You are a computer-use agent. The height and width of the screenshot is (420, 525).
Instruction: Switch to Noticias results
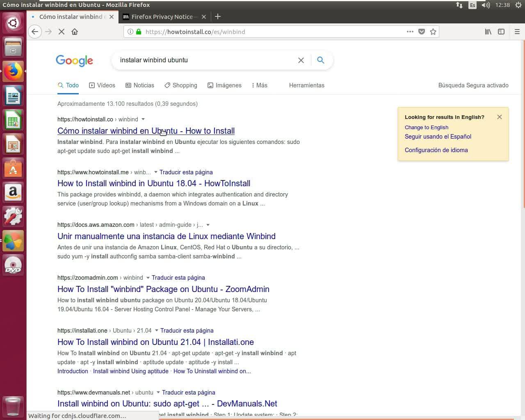140,85
